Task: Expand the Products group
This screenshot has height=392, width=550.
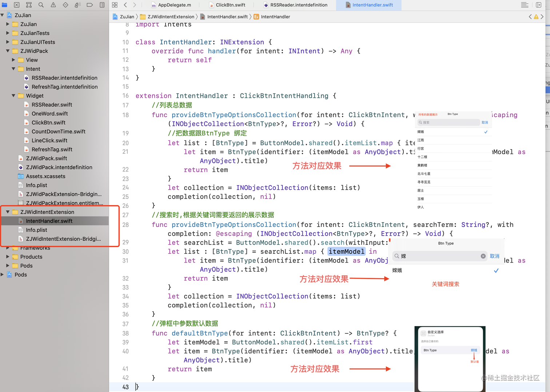Action: pyautogui.click(x=8, y=257)
